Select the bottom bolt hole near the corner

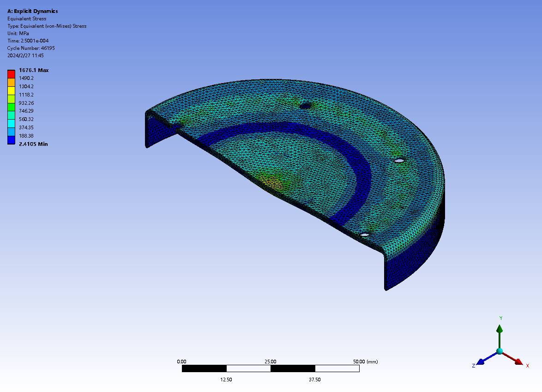click(x=365, y=235)
